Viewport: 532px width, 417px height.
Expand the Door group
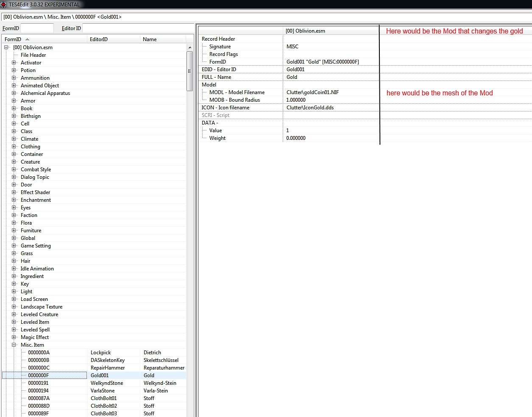[x=14, y=185]
